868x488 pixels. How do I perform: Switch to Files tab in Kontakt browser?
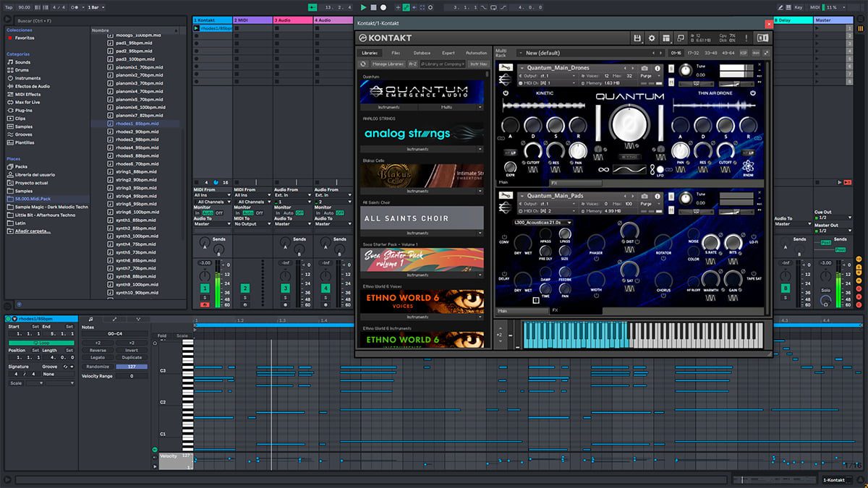(396, 53)
